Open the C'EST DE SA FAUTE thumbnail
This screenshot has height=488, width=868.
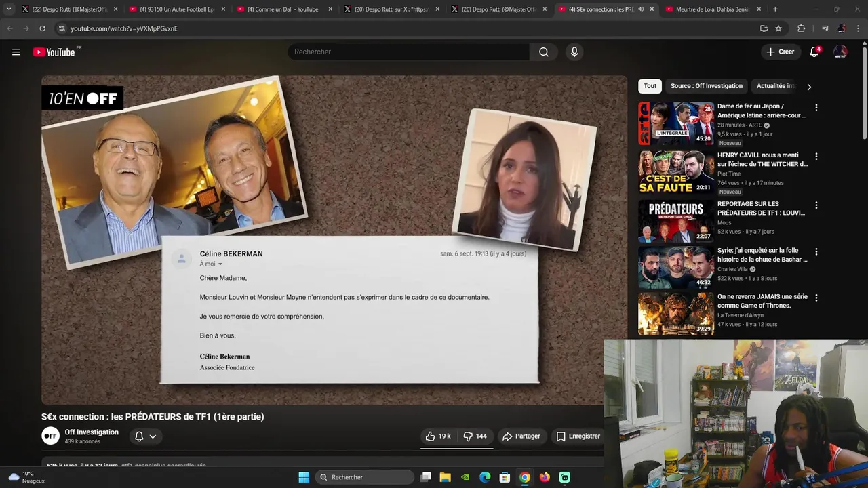tap(676, 172)
